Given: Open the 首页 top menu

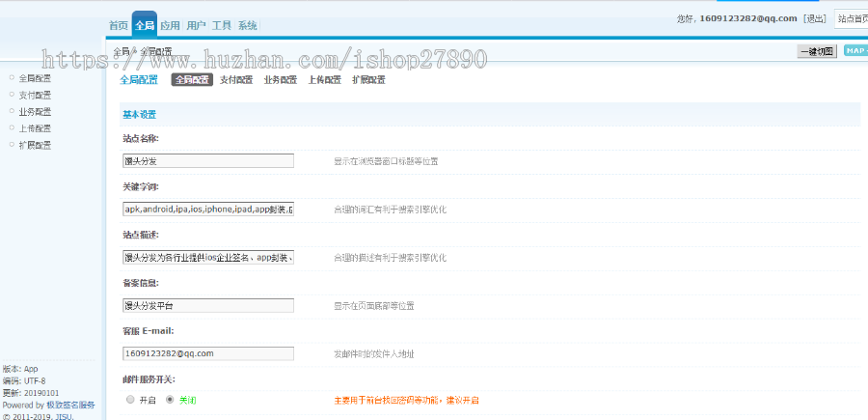Looking at the screenshot, I should (x=119, y=25).
